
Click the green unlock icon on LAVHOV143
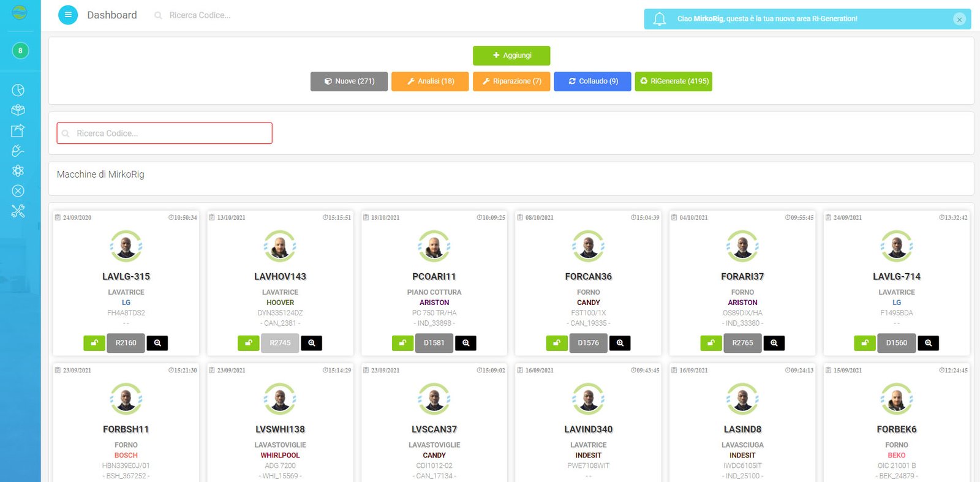click(249, 343)
